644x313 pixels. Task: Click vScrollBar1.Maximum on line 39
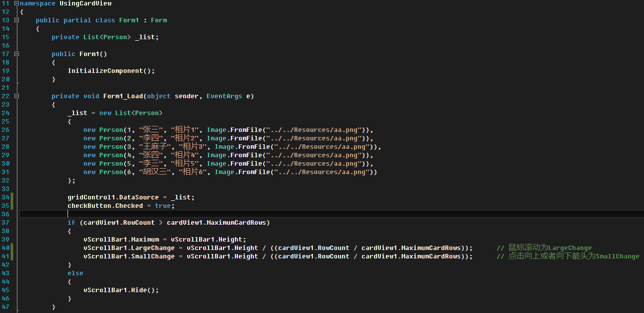pyautogui.click(x=123, y=240)
